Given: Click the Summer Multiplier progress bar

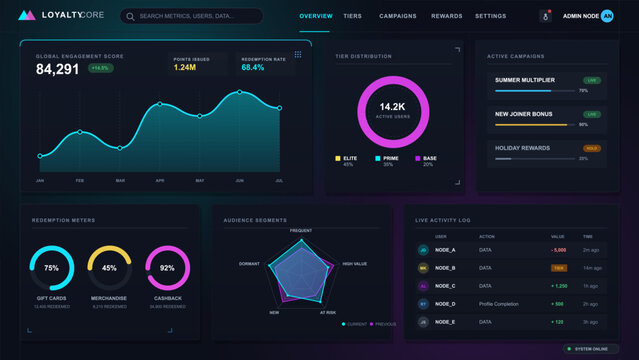Looking at the screenshot, I should [535, 91].
